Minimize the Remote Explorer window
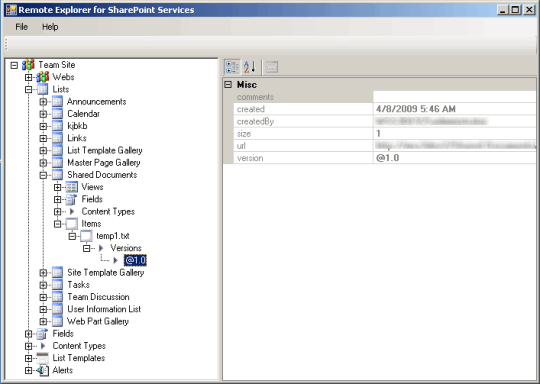This screenshot has width=540, height=384. pos(503,10)
